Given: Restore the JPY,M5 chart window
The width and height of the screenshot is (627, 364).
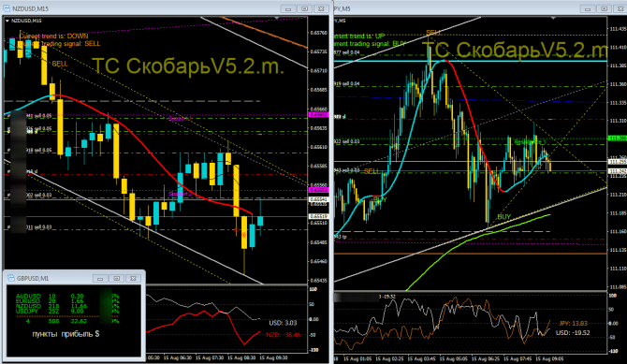Looking at the screenshot, I should 604,8.
